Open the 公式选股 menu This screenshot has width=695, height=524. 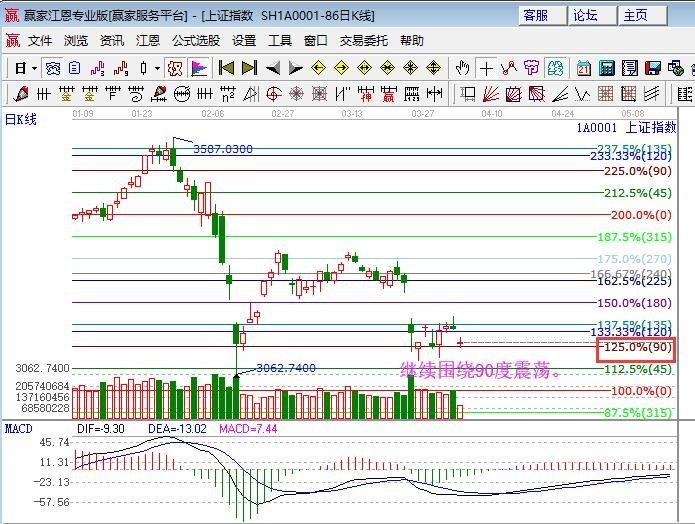point(196,41)
